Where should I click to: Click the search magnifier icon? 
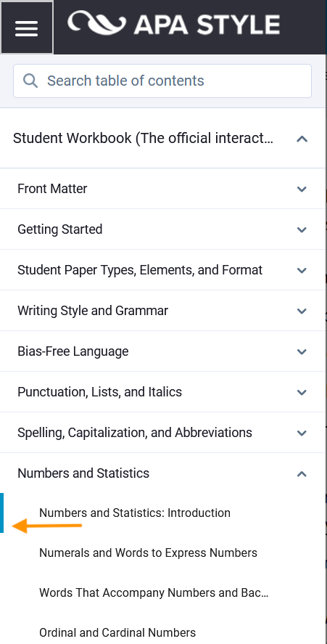coord(30,81)
